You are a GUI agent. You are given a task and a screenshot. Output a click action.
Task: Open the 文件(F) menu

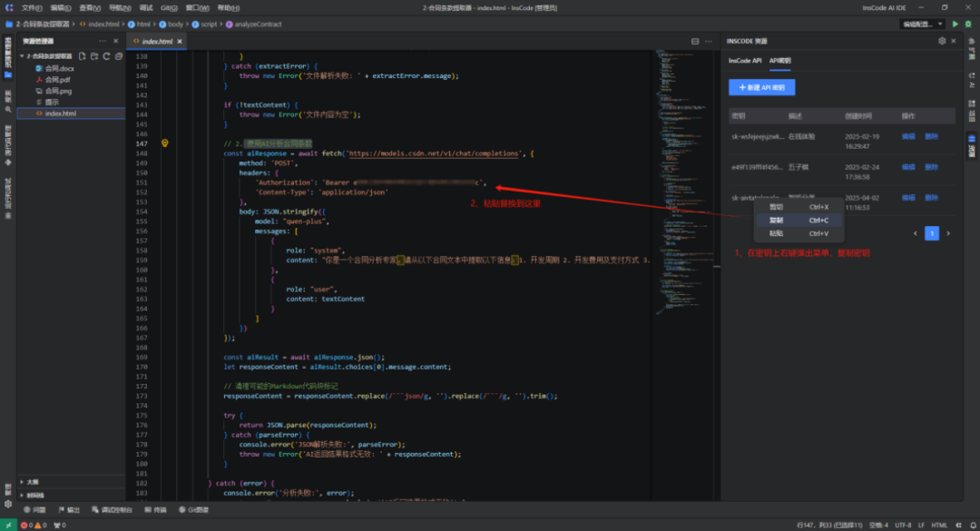coord(32,8)
